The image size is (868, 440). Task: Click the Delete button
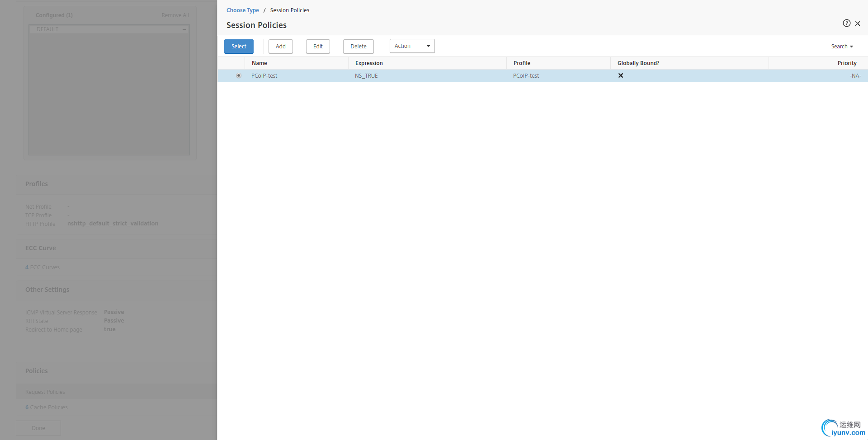click(359, 47)
